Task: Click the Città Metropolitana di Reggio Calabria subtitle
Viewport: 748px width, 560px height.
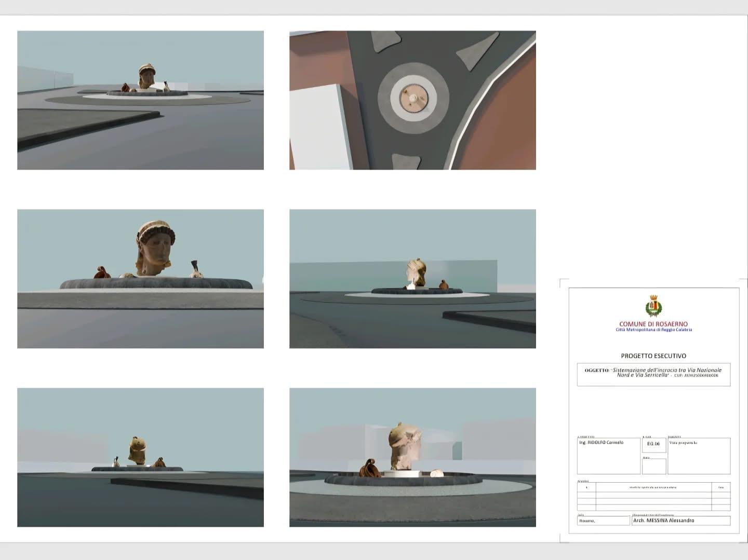Action: [x=653, y=330]
